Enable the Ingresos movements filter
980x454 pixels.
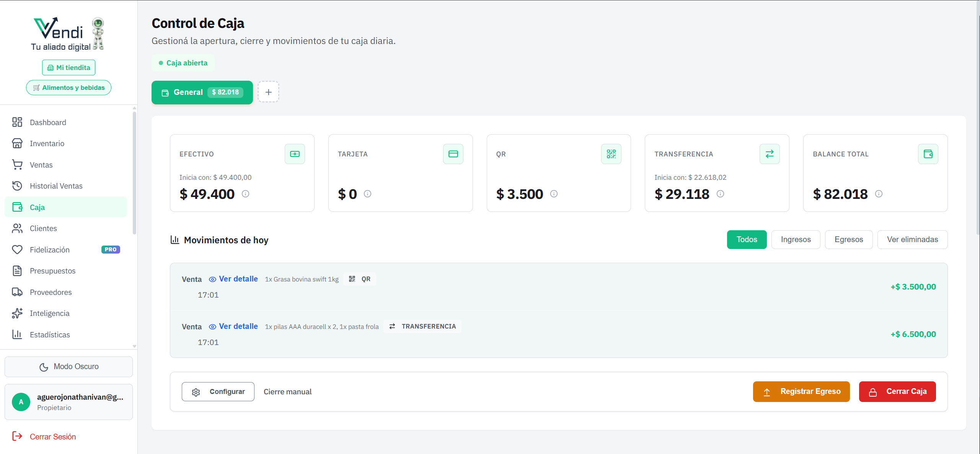795,239
